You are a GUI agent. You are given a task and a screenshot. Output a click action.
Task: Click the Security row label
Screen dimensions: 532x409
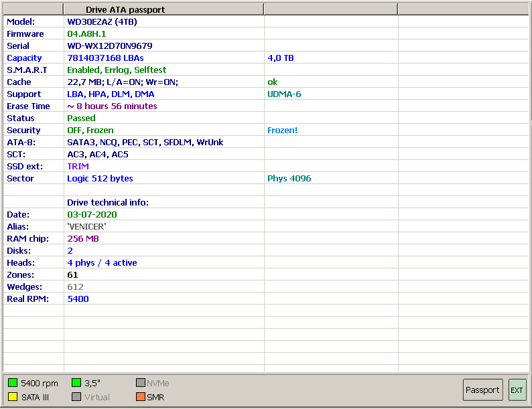[x=23, y=130]
